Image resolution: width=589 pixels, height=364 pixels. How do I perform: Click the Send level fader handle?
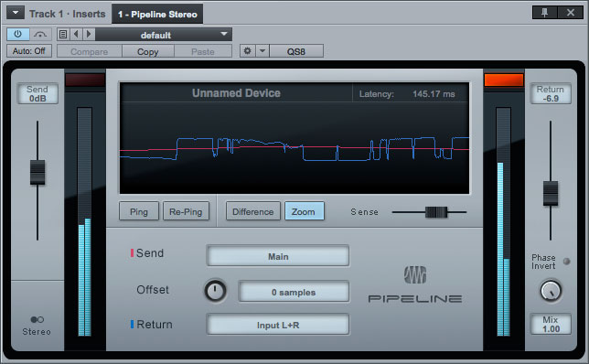(37, 173)
